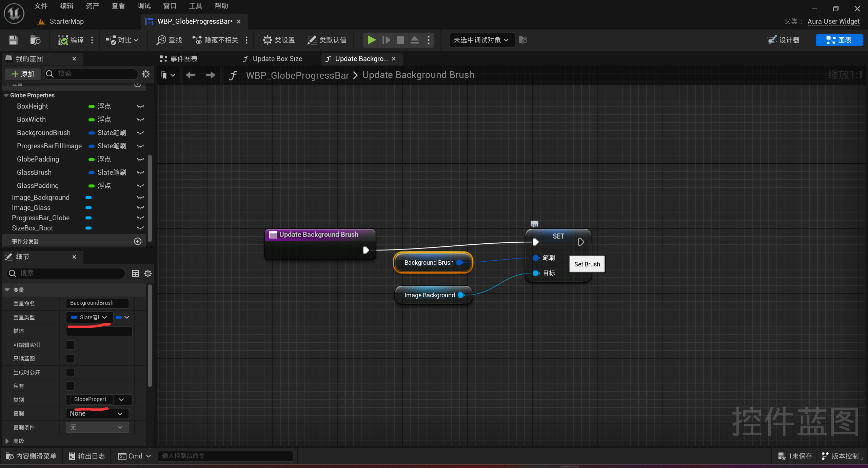Switch to 图表 graph view
This screenshot has width=868, height=468.
839,40
